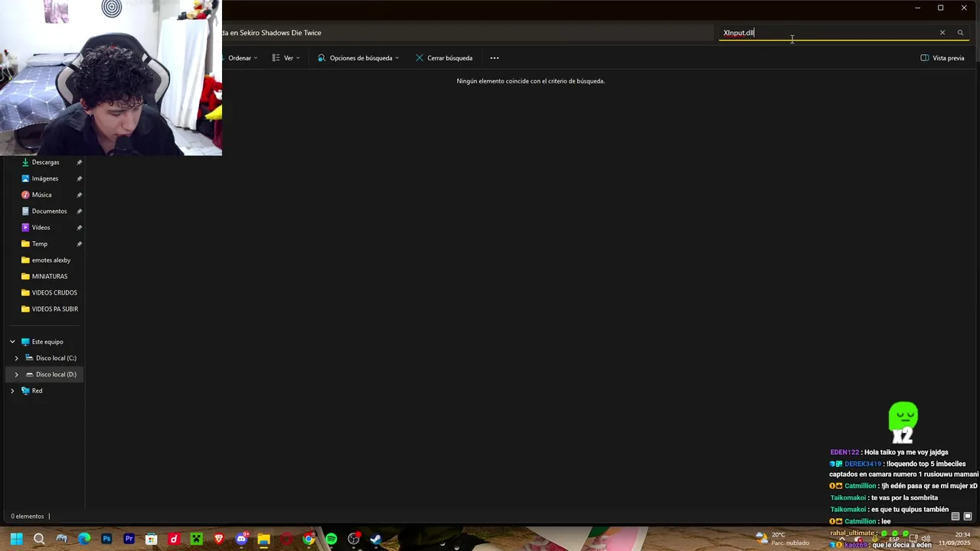Viewport: 980px width, 551px height.
Task: Open Steam from the taskbar
Action: click(x=376, y=539)
